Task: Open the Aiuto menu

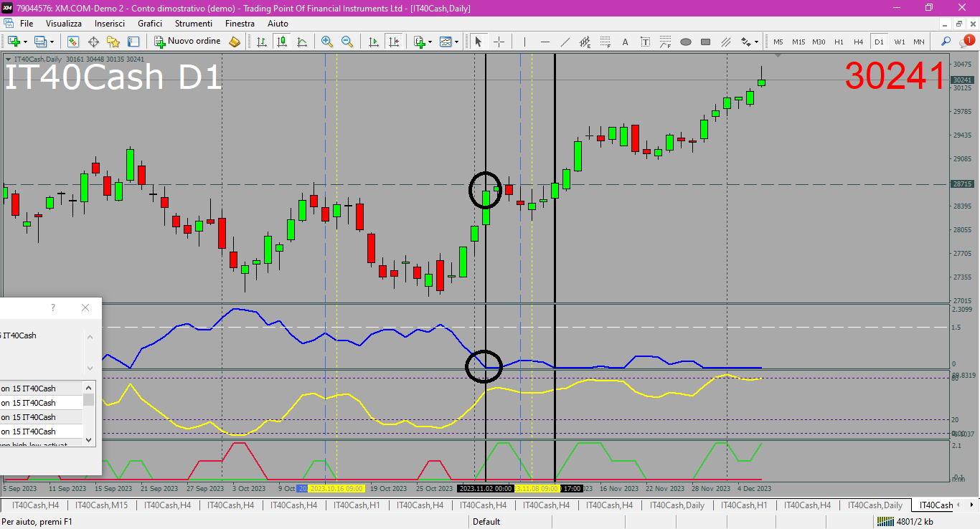Action: pyautogui.click(x=278, y=24)
